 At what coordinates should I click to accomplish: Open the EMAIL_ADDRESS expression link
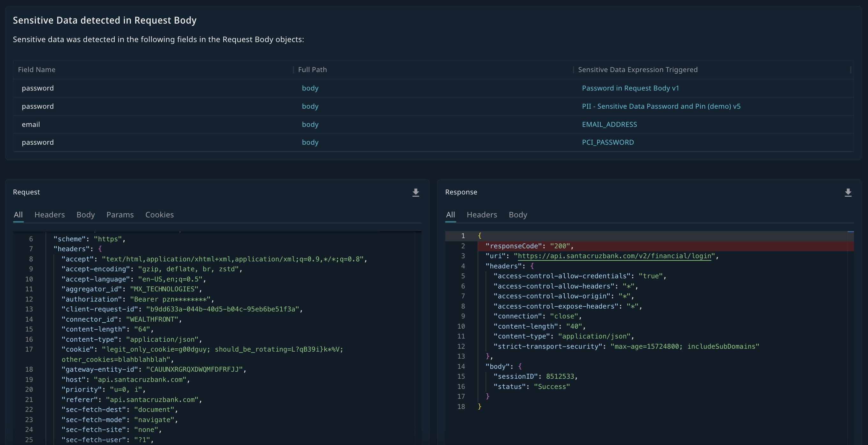[x=609, y=124]
